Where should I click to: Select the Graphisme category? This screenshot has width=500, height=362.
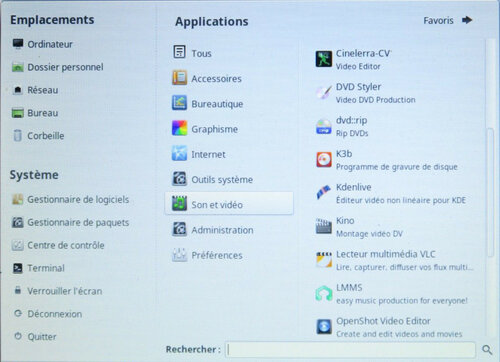pos(229,129)
